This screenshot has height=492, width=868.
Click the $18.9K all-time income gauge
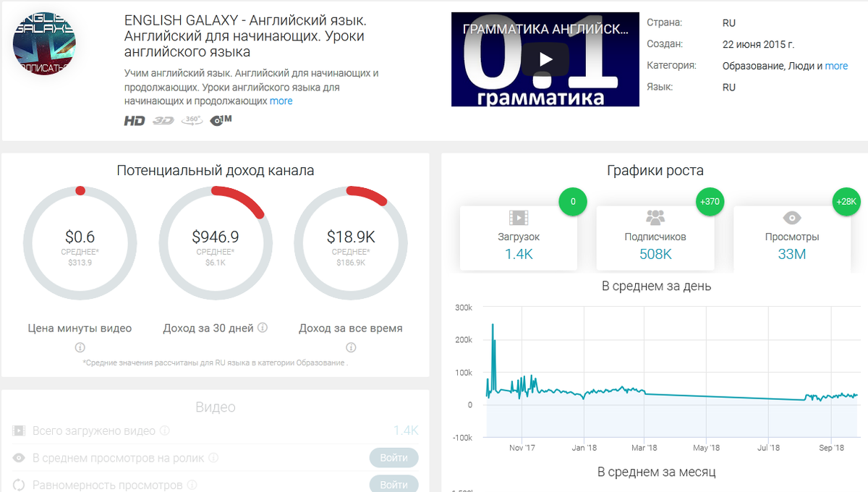[351, 242]
